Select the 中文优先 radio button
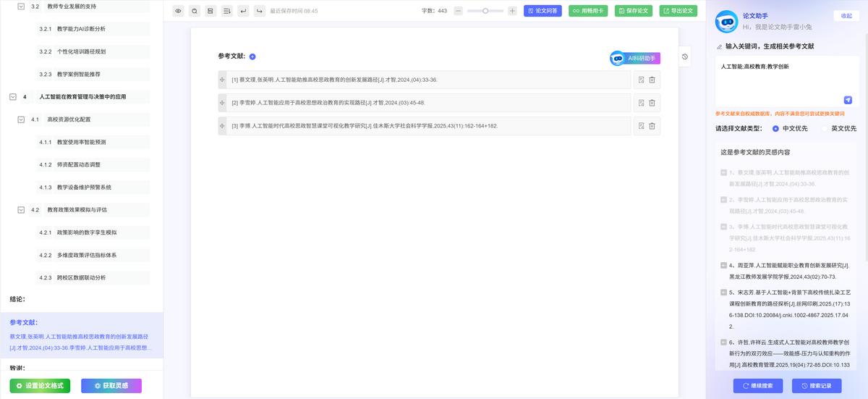Screen dimensions: 868x399 point(775,128)
